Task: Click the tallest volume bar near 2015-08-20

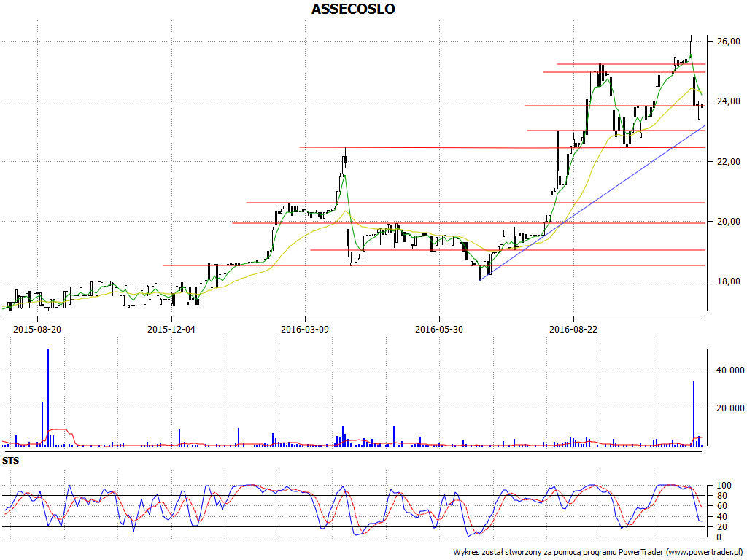Action: point(48,397)
